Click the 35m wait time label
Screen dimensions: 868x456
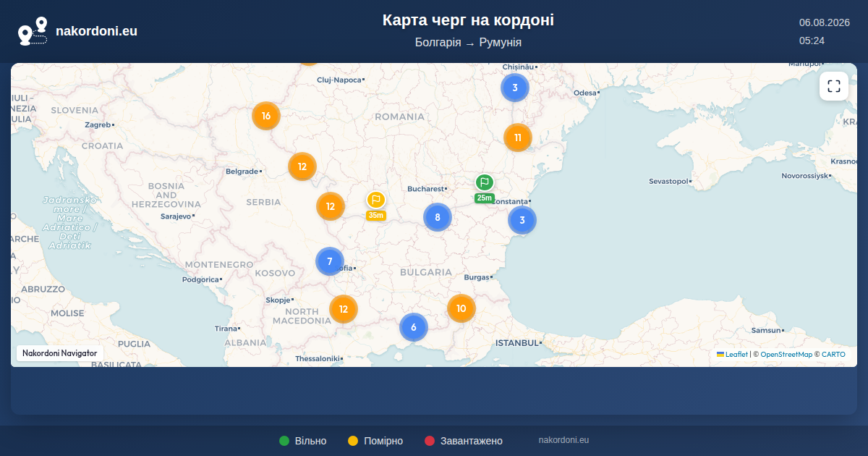[x=375, y=215]
